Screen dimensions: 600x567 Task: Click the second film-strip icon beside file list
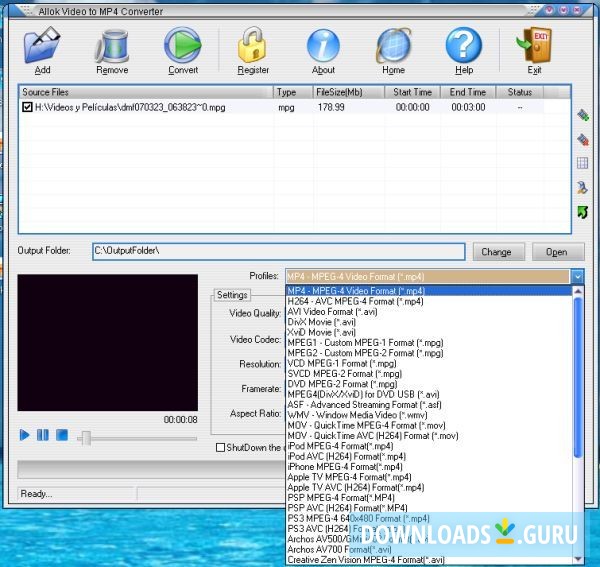[583, 139]
